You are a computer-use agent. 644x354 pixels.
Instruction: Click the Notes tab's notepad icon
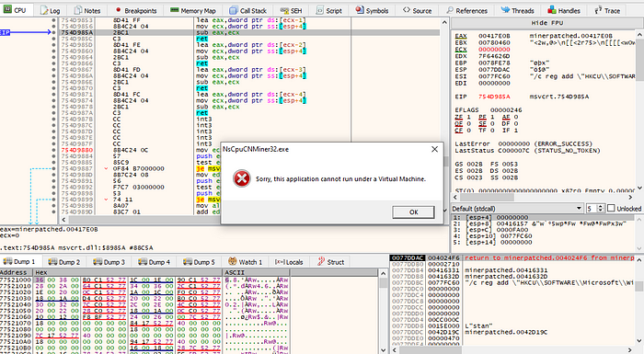(78, 10)
